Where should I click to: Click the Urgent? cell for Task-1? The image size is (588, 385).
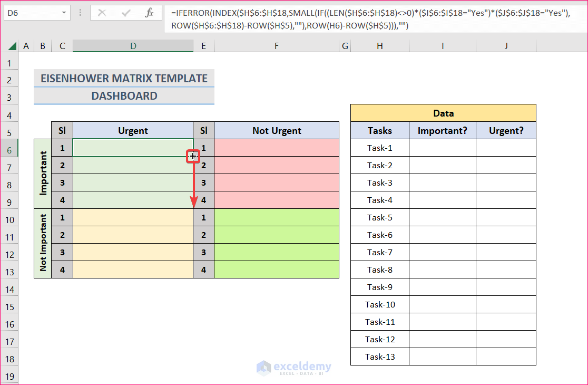[x=506, y=148]
